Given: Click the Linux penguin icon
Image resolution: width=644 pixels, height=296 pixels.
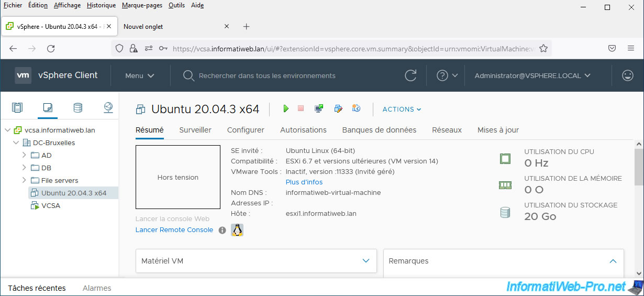Looking at the screenshot, I should [x=237, y=230].
